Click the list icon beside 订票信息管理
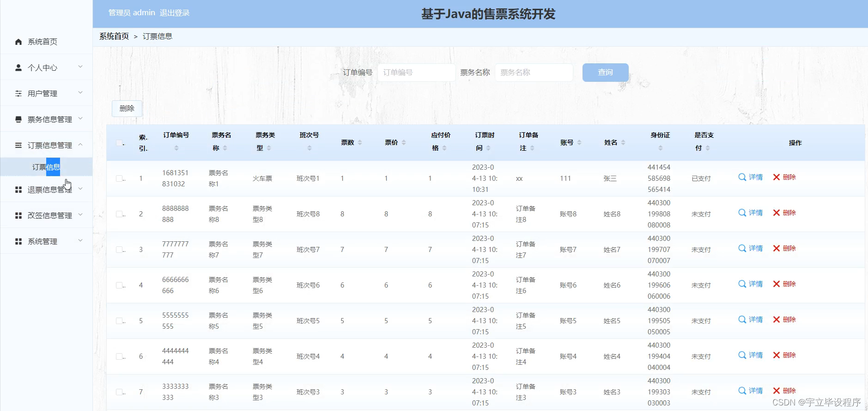Viewport: 868px width, 411px height. click(18, 146)
